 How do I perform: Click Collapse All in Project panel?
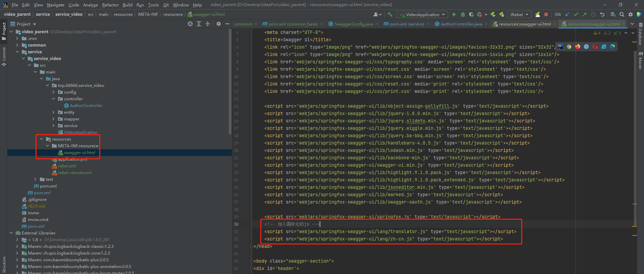[x=208, y=24]
